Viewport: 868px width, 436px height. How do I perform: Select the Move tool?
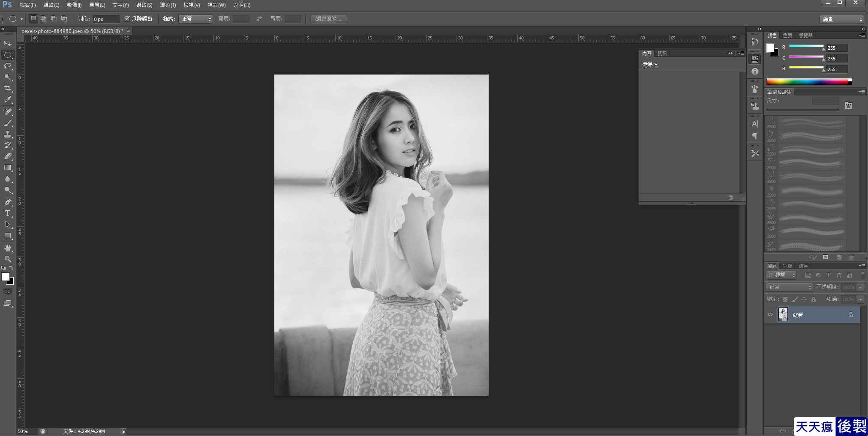pyautogui.click(x=8, y=44)
